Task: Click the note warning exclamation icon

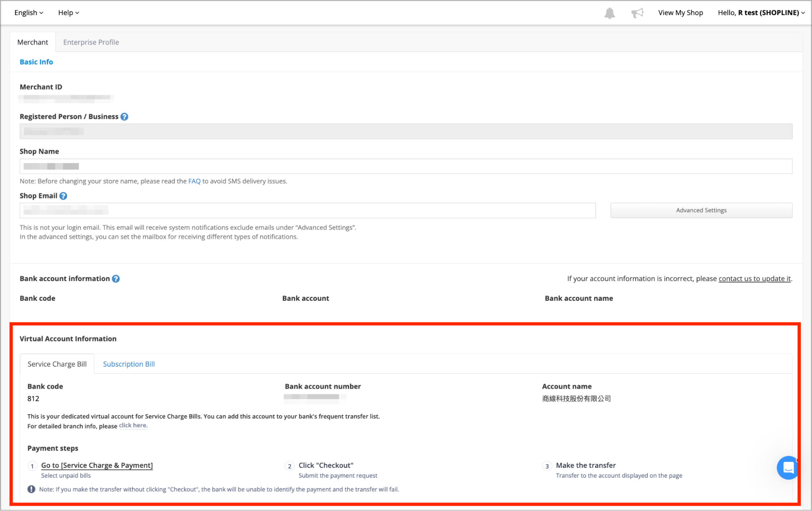Action: 31,489
